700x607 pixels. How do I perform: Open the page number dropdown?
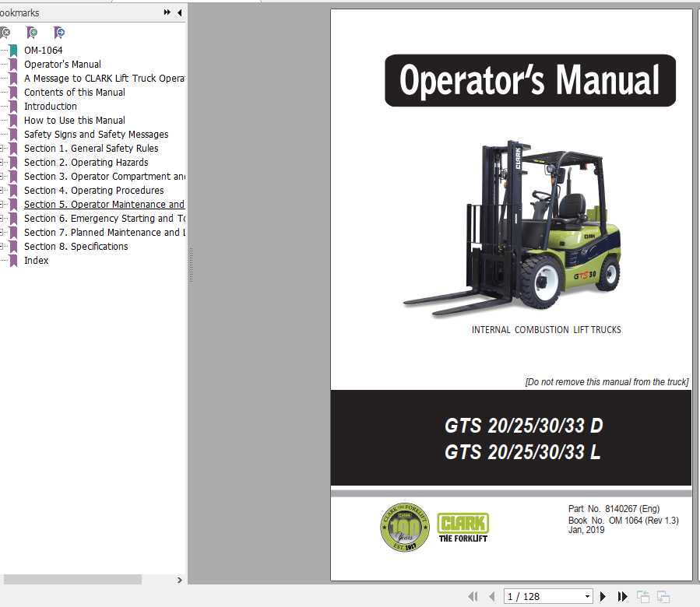tap(588, 596)
